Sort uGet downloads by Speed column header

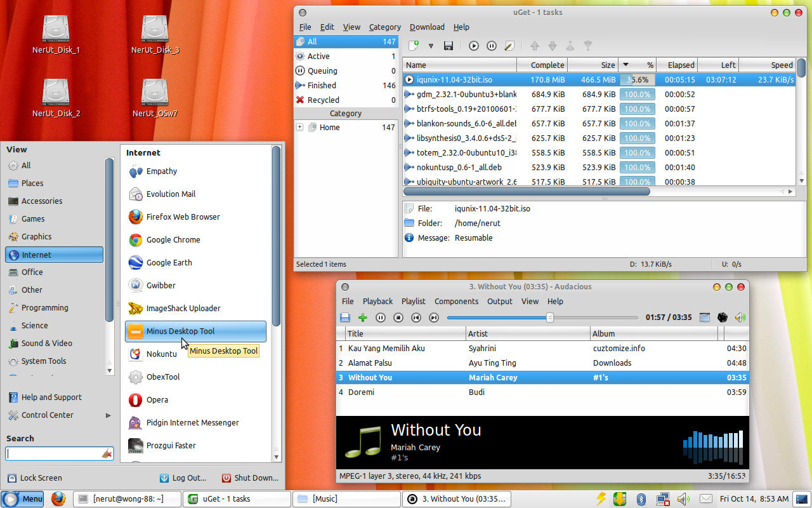768,65
